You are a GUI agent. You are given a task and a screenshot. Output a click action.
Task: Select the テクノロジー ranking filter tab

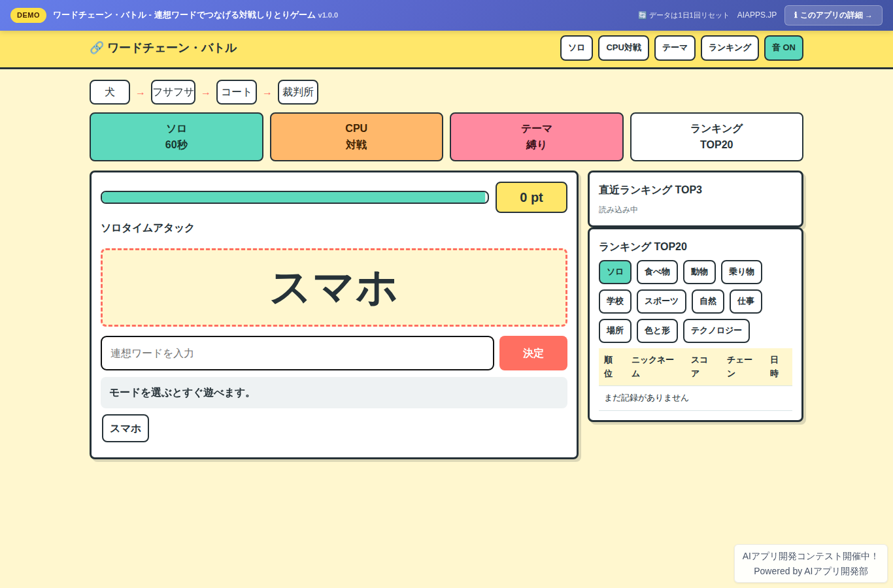[x=716, y=331]
